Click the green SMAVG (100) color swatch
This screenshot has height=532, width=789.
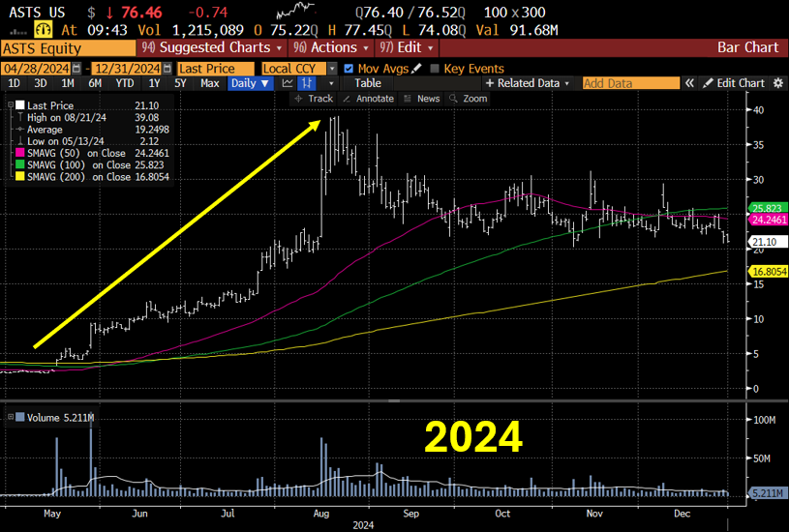20,165
